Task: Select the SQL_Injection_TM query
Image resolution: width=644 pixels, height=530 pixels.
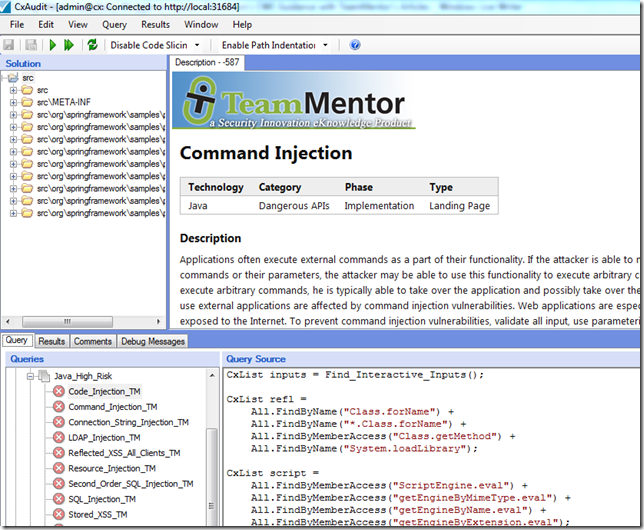Action: coord(102,499)
